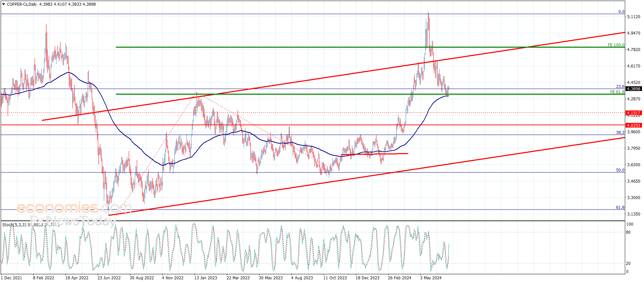The image size is (644, 282).
Task: Toggle the one-click trading arrow beside COPPER-Cs
Action: pyautogui.click(x=4, y=4)
